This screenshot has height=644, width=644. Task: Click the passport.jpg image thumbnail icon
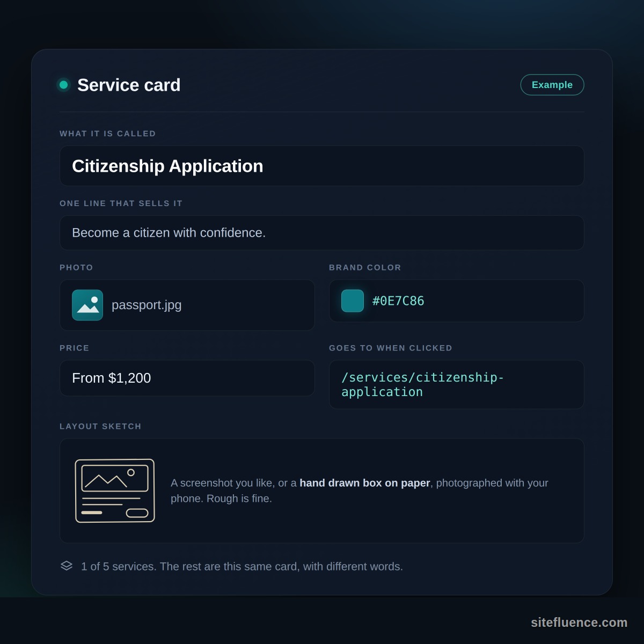(87, 305)
